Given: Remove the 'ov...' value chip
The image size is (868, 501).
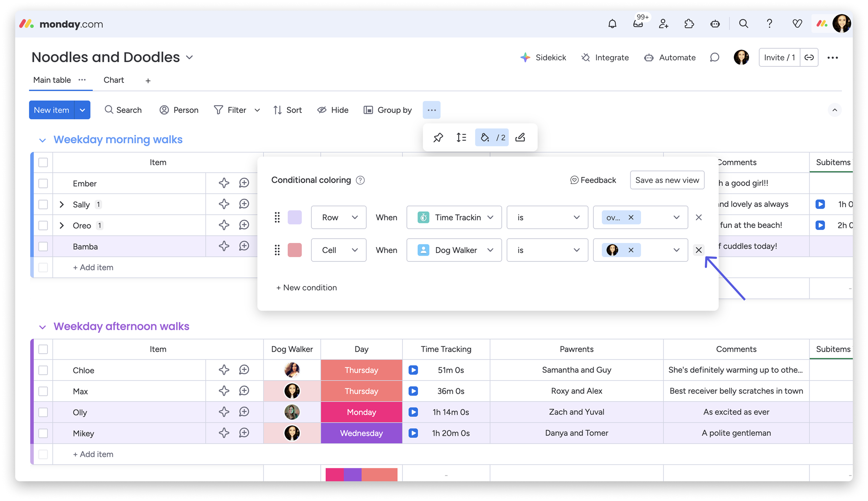Looking at the screenshot, I should (x=631, y=218).
